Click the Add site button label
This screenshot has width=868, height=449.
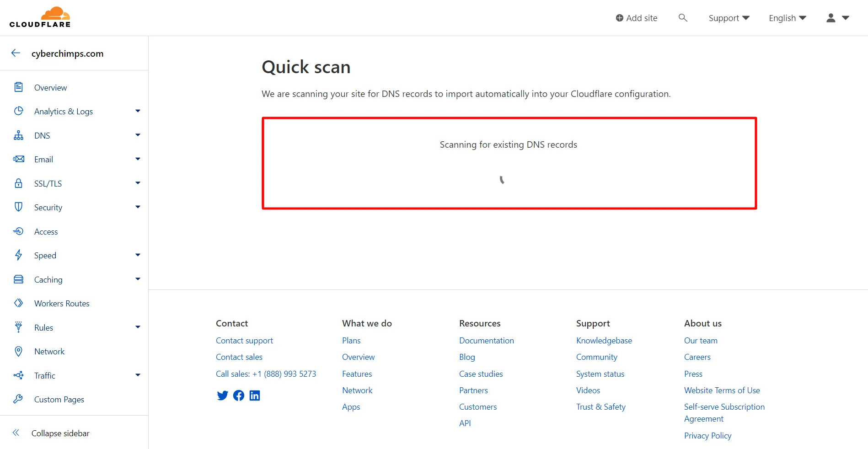tap(642, 18)
